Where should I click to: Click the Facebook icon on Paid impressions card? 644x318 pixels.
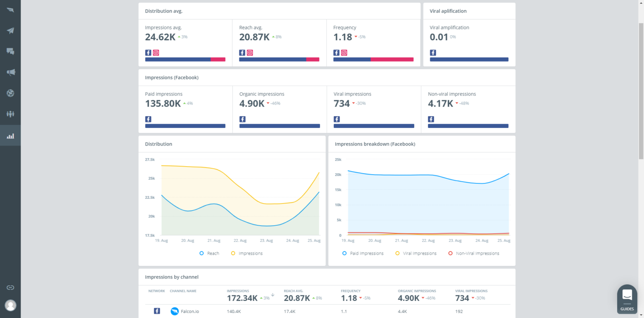(148, 119)
